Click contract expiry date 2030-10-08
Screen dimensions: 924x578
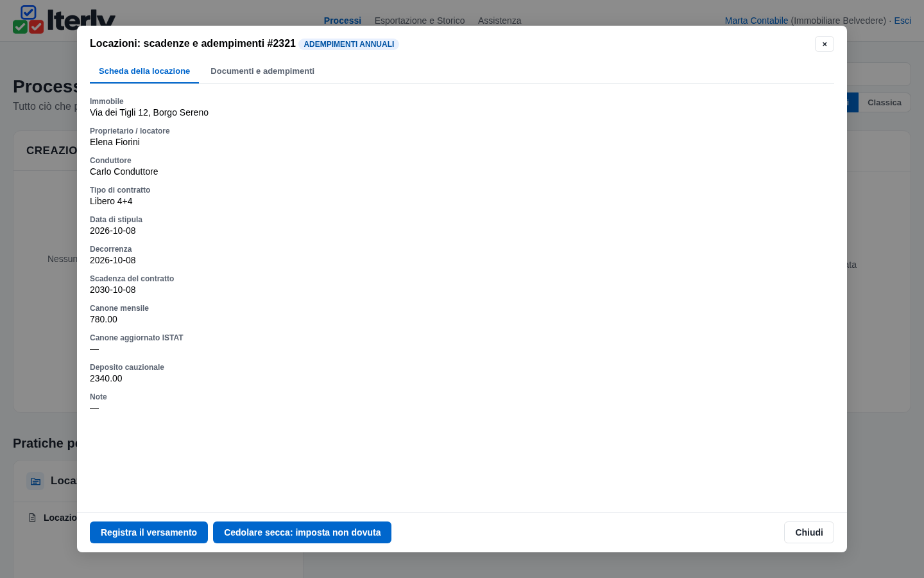[x=113, y=290]
